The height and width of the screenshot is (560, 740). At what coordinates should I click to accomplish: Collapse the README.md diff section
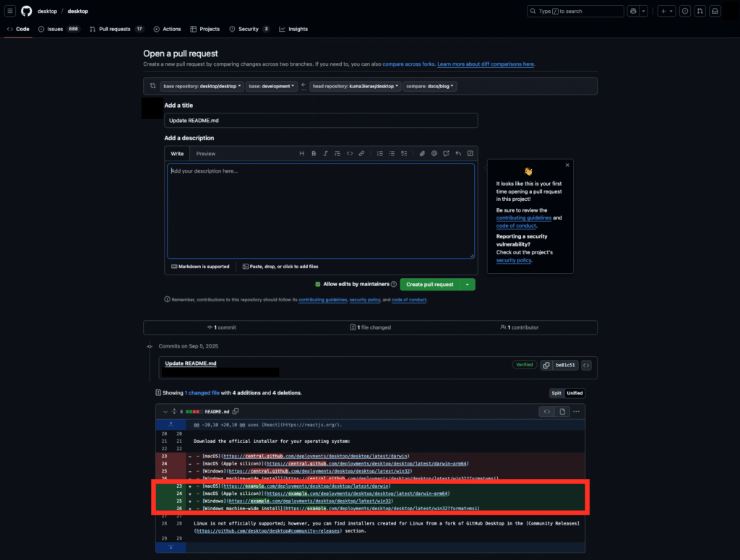165,412
